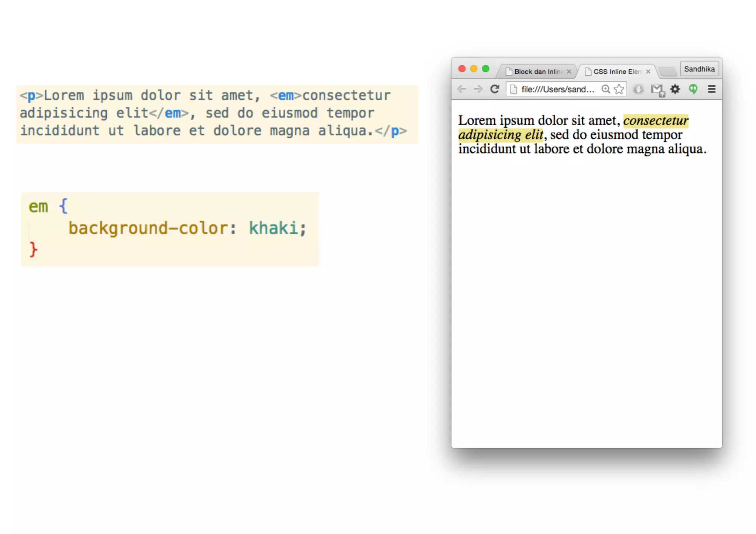Click the browser back arrow
This screenshot has height=534, width=756.
461,89
